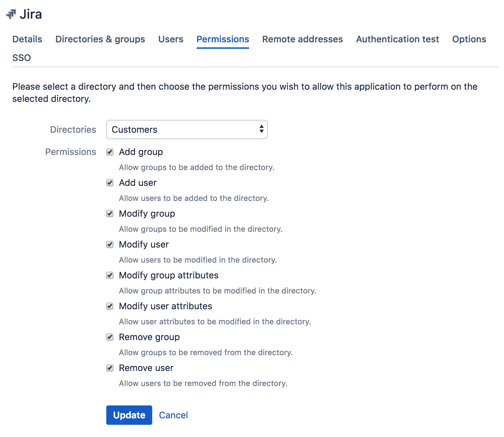The width and height of the screenshot is (504, 437).
Task: Open the Remote addresses tab
Action: click(302, 39)
